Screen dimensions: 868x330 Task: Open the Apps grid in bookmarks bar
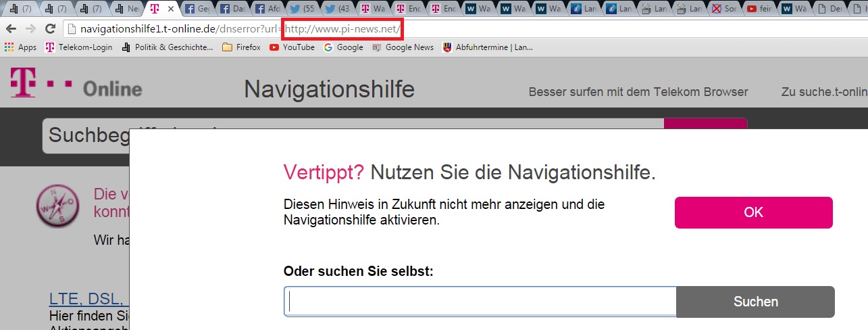tap(20, 47)
